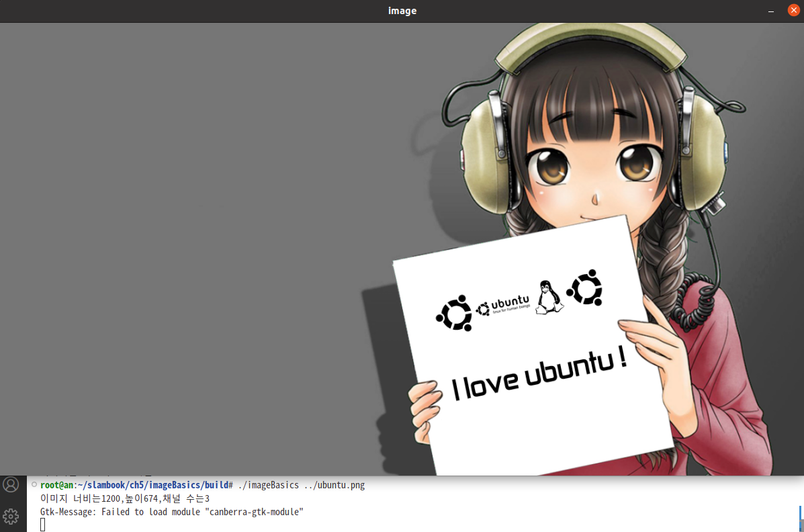Click the terminal prompt circle marker

point(34,484)
